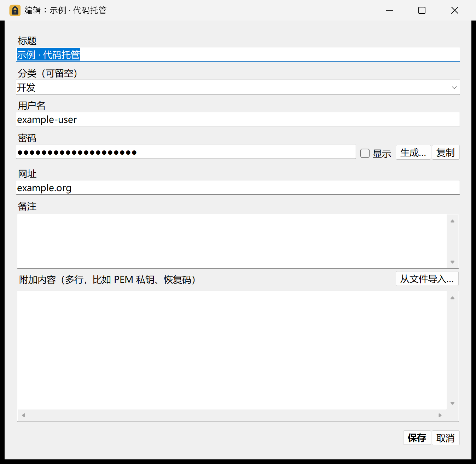Click inside the 备注 notes text area
Viewport: 476px width, 464px height.
click(x=232, y=241)
